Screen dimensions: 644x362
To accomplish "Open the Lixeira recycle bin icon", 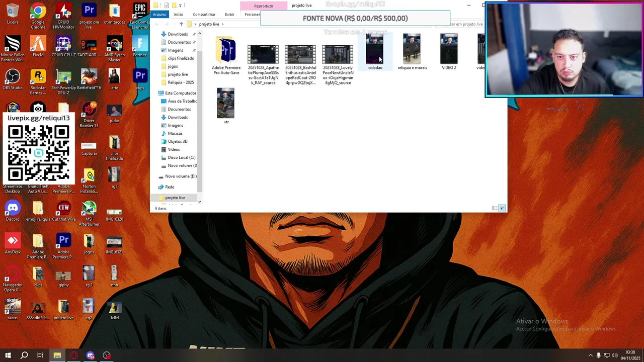I will coord(13,15).
